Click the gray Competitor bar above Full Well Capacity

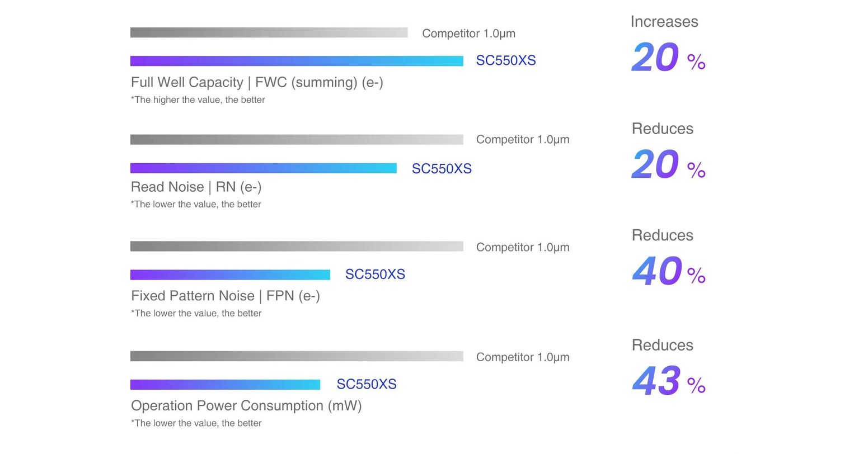pos(269,32)
